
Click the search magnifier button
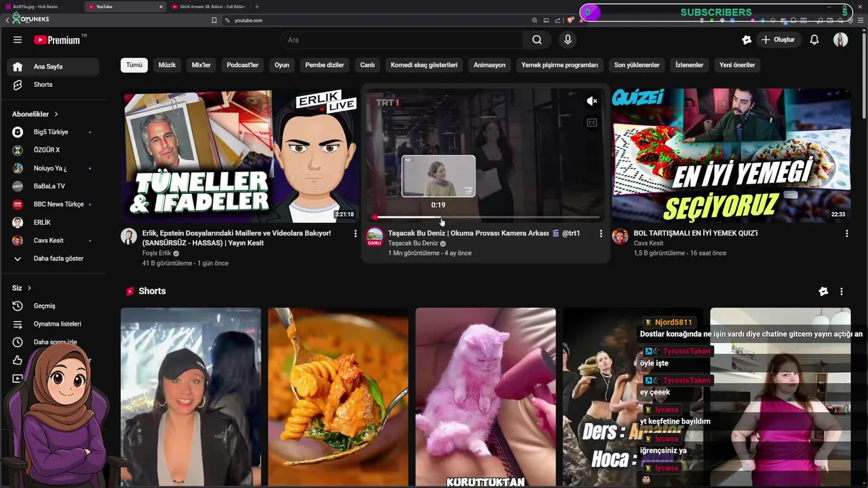pyautogui.click(x=537, y=40)
